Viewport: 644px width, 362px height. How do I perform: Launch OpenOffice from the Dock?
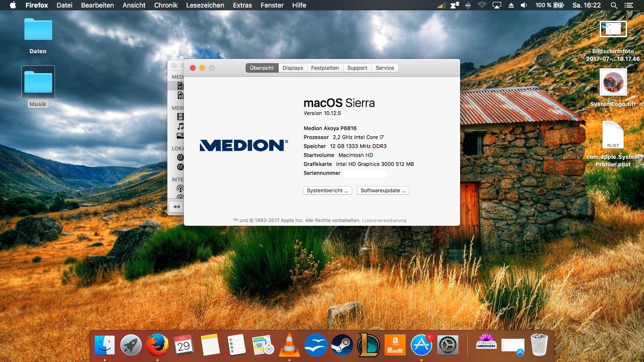(316, 346)
